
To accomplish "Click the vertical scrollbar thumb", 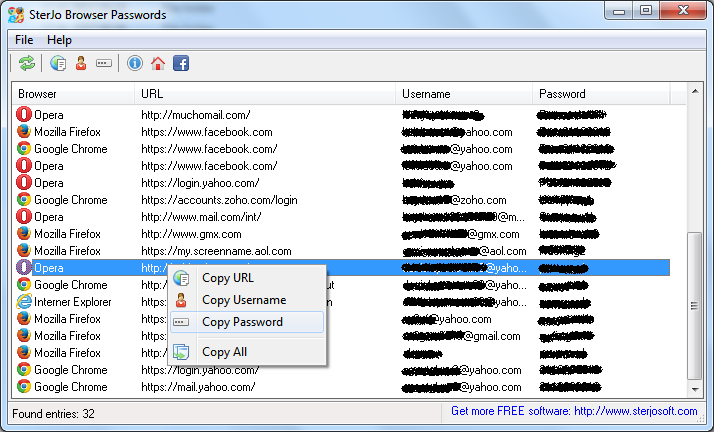I will pyautogui.click(x=695, y=305).
